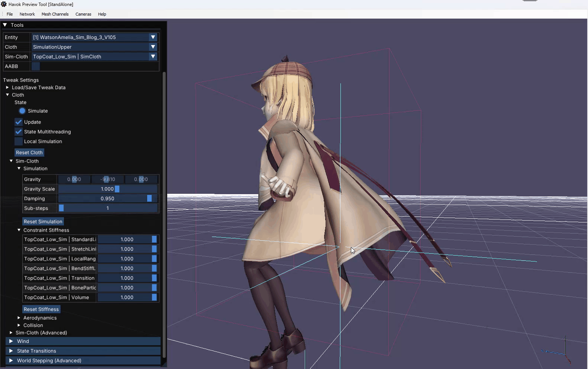Collapse the Sim-Cloth tree node
The image size is (588, 369).
(x=11, y=161)
